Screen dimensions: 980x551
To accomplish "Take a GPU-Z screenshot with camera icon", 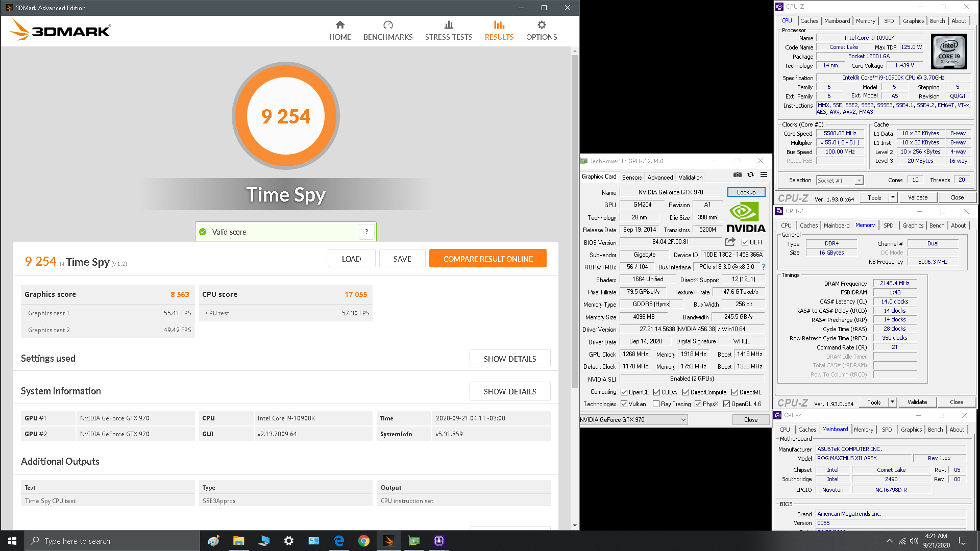I will [737, 174].
